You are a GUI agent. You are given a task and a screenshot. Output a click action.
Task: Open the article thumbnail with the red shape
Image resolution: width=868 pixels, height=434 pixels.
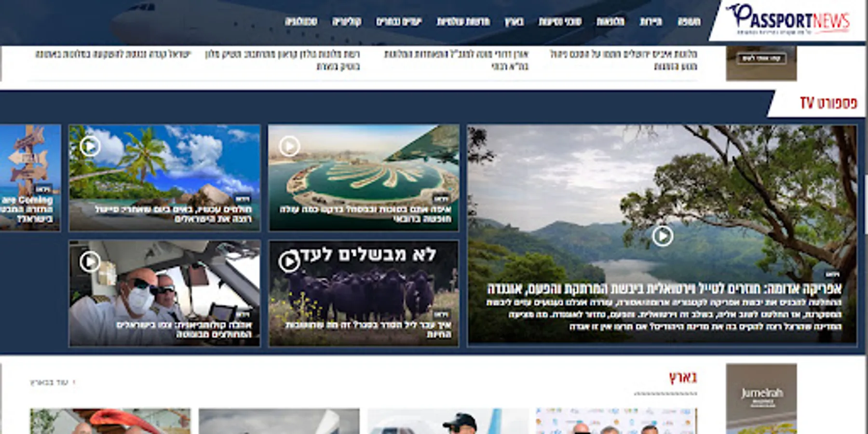[x=110, y=421]
